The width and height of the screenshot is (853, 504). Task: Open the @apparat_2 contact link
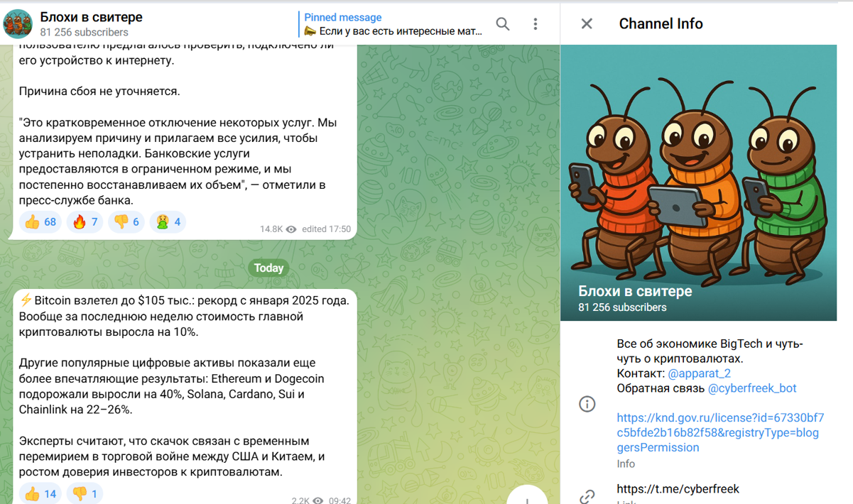(699, 373)
